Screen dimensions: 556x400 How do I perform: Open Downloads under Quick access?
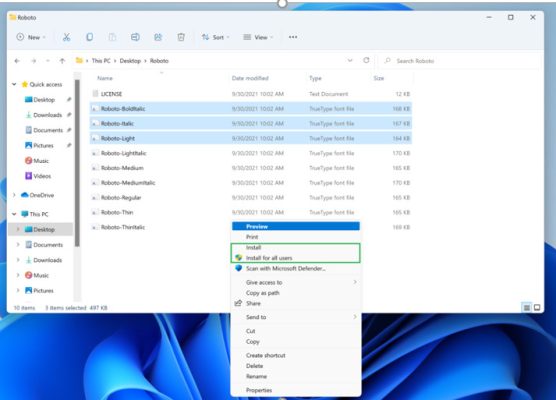[48, 115]
